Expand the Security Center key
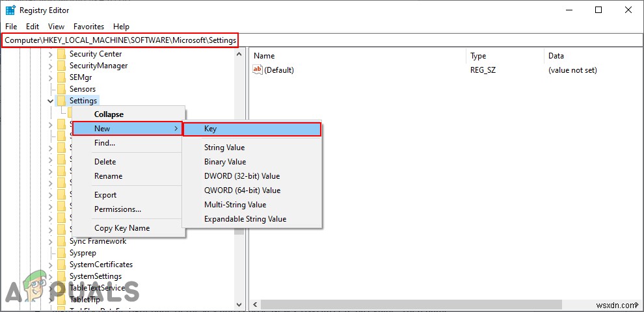The width and height of the screenshot is (644, 312). (51, 54)
